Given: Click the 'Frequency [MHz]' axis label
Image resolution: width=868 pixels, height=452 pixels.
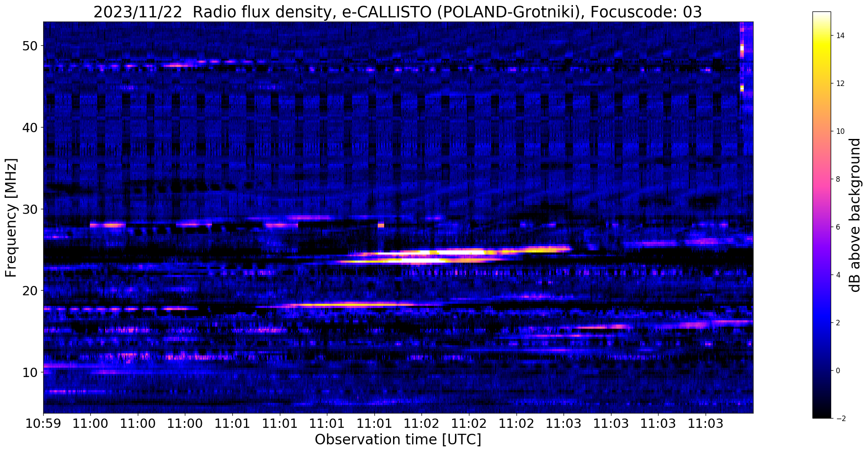Looking at the screenshot, I should coord(11,218).
